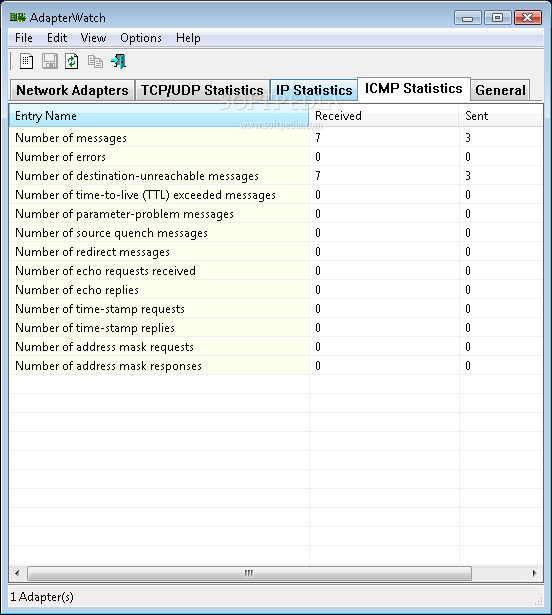The height and width of the screenshot is (615, 552).
Task: Switch to the IP Statistics tab
Action: 314,90
